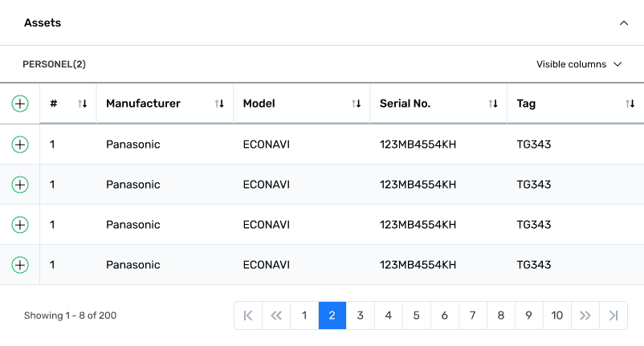The height and width of the screenshot is (346, 644).
Task: Jump to the first page of results
Action: point(248,315)
